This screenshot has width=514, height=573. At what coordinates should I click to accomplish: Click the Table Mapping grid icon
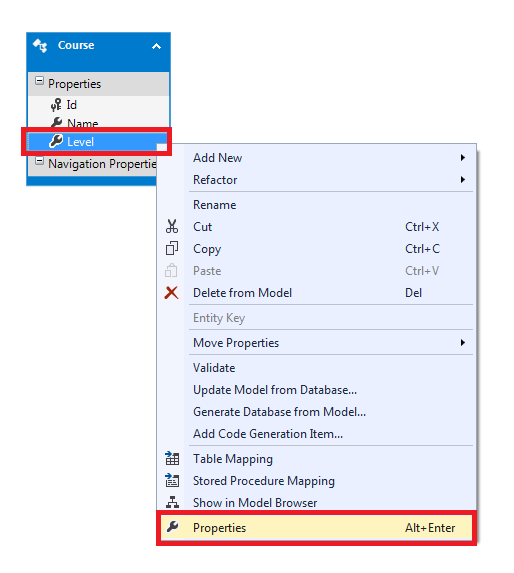coord(172,458)
